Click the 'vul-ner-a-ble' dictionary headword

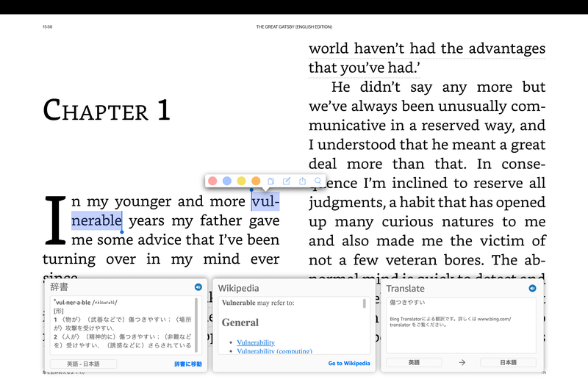coord(73,302)
